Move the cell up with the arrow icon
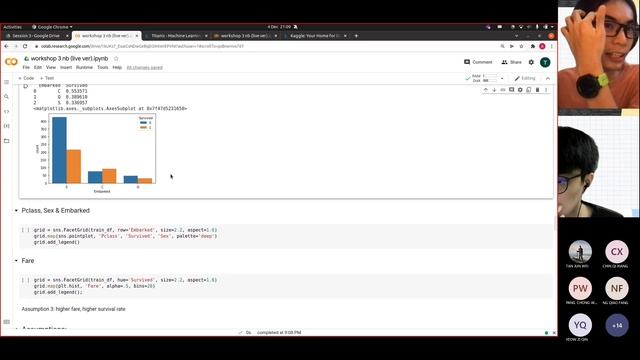The image size is (640, 360). (x=486, y=90)
